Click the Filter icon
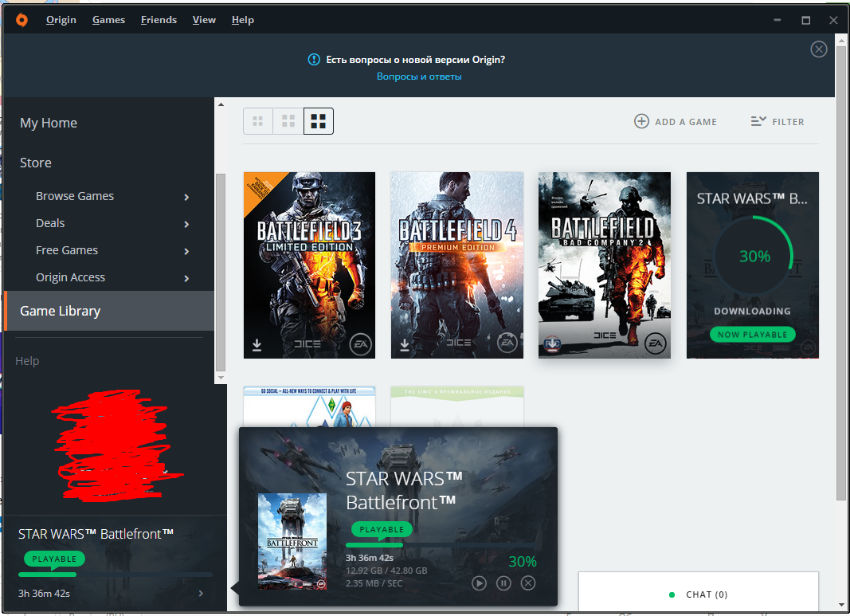This screenshot has width=850, height=616. 758,121
